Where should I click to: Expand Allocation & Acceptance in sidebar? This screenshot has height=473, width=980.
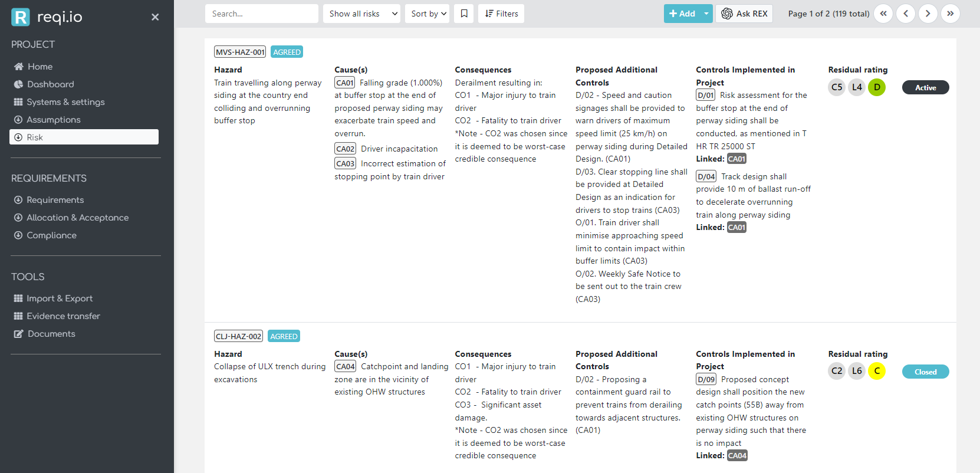(x=77, y=218)
